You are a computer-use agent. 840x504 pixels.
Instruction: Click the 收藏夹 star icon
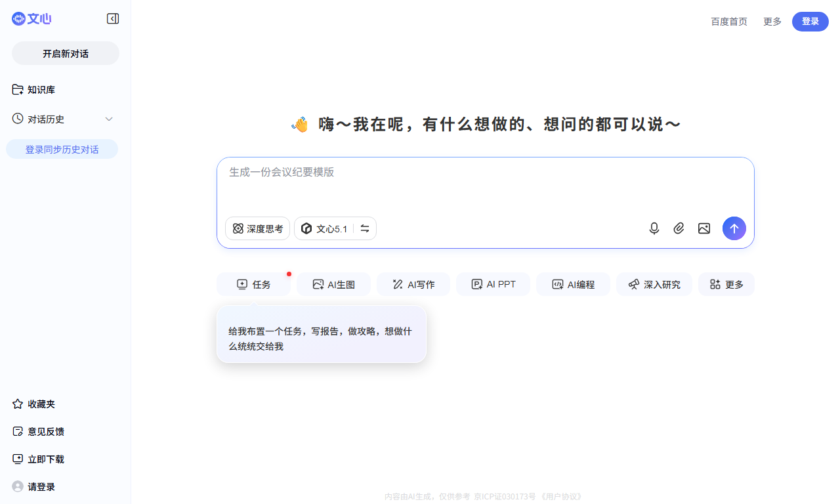18,404
